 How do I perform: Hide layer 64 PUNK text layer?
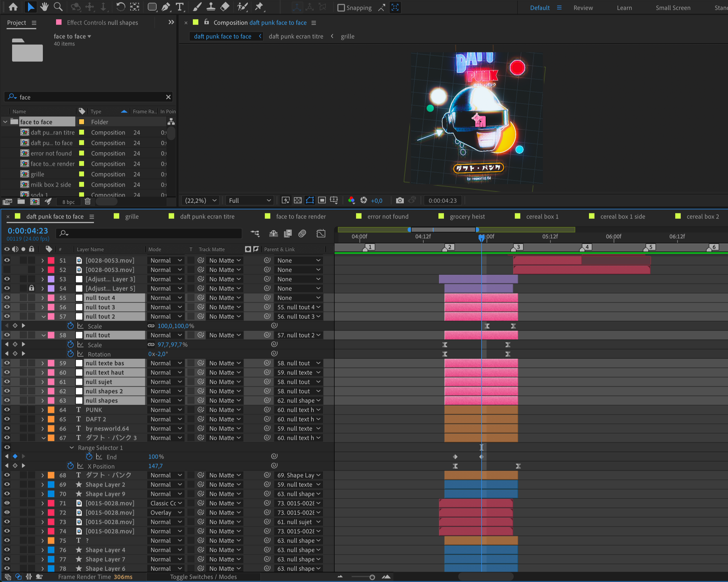7,410
